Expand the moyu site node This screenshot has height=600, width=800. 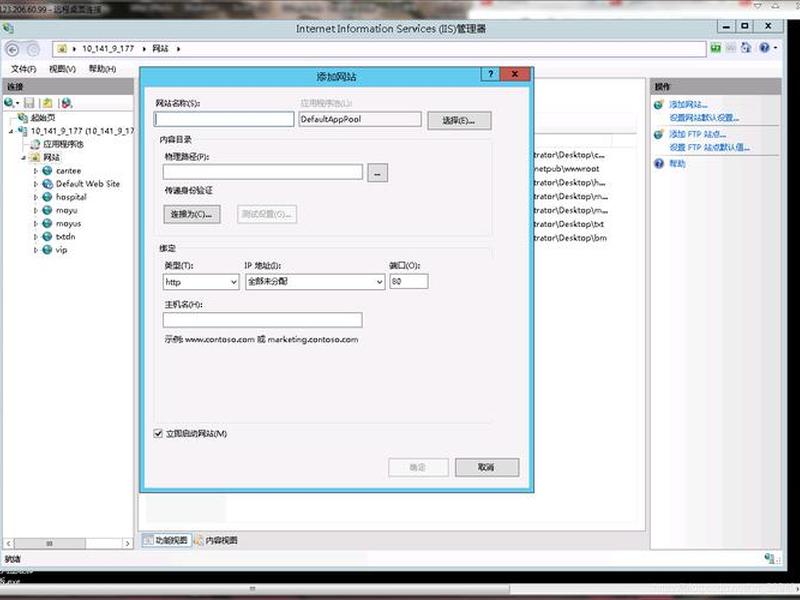point(35,211)
